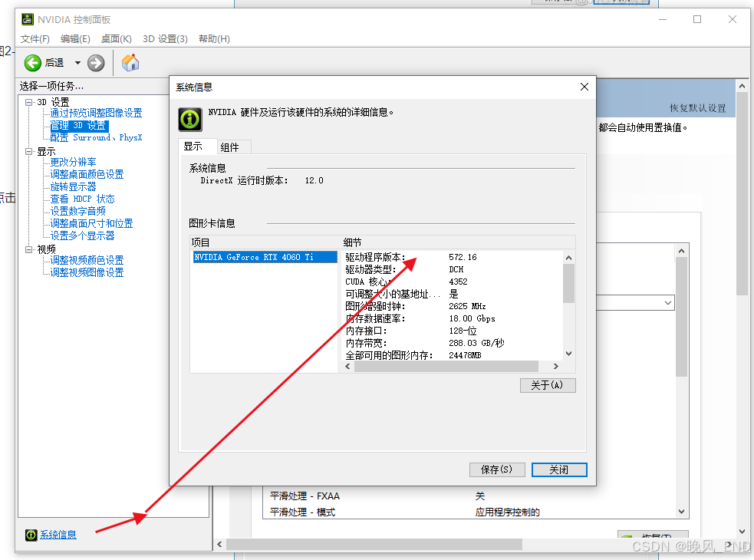Click the CUDA 核心 value 4352

(458, 282)
